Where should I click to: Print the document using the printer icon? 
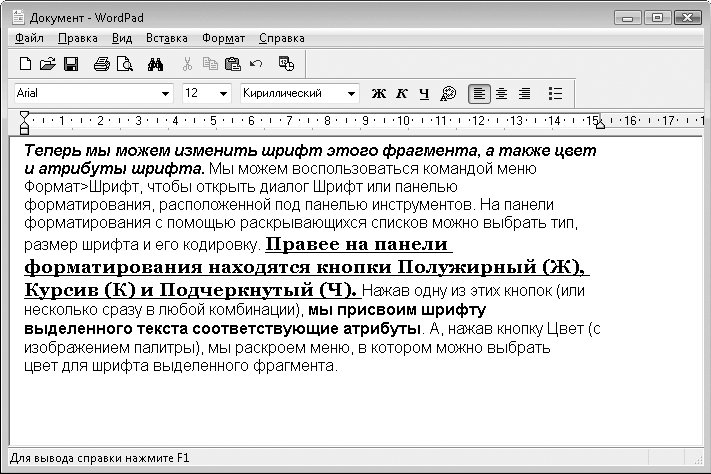point(102,64)
